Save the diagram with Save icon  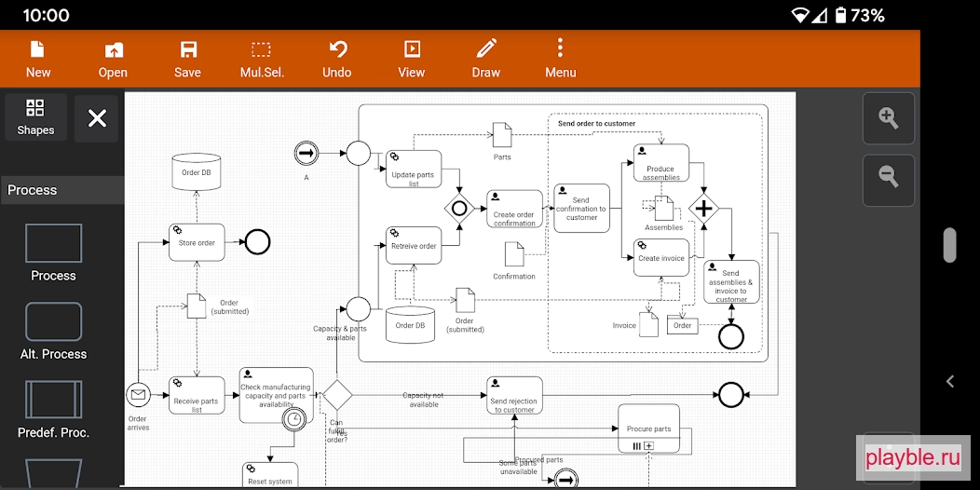[187, 60]
